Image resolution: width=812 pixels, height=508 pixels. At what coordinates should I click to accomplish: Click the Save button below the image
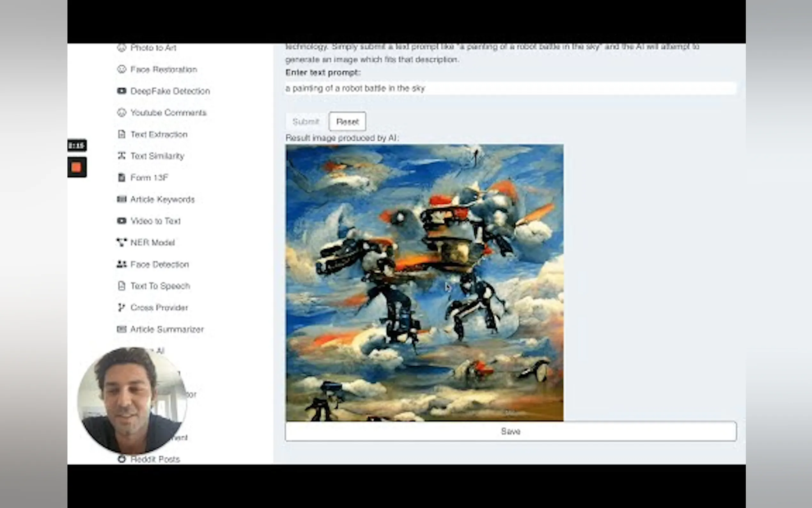510,431
